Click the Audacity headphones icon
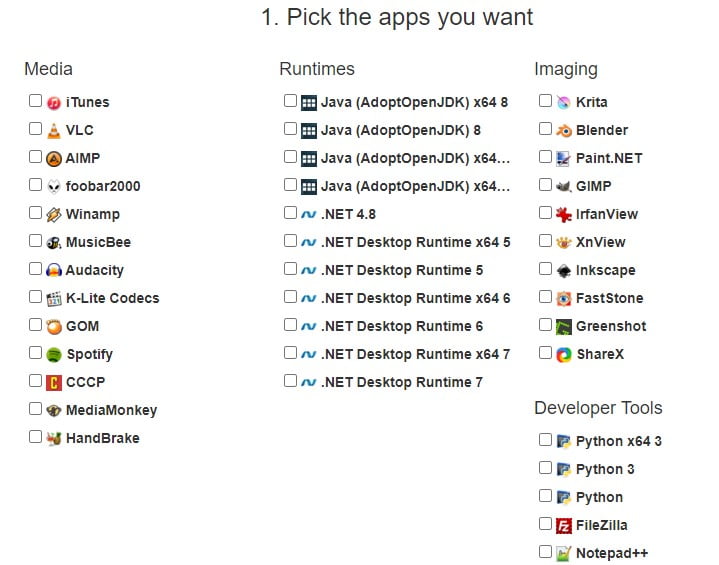The width and height of the screenshot is (719, 565). (x=54, y=271)
